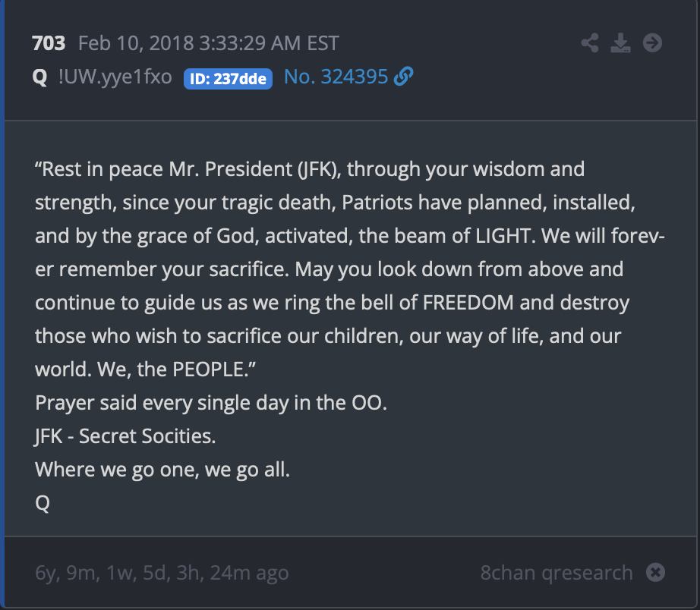Click the line starting Rest in peace Mr. President

(310, 169)
